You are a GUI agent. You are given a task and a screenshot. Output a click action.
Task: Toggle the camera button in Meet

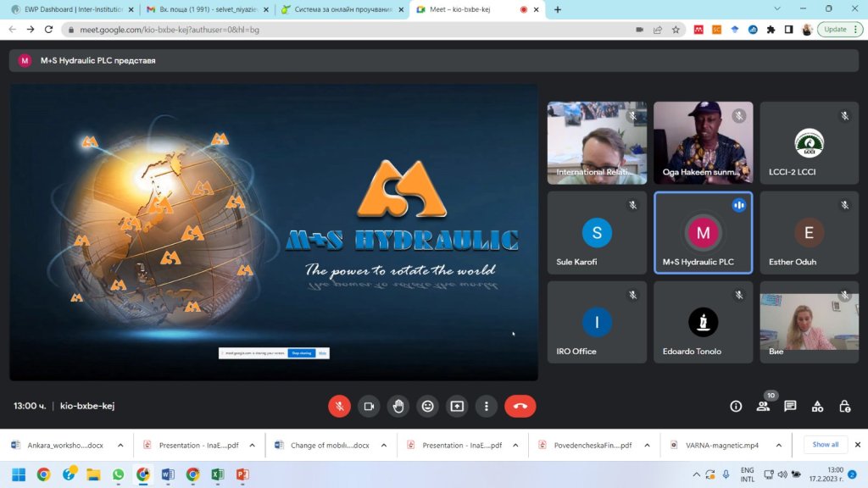(x=369, y=406)
